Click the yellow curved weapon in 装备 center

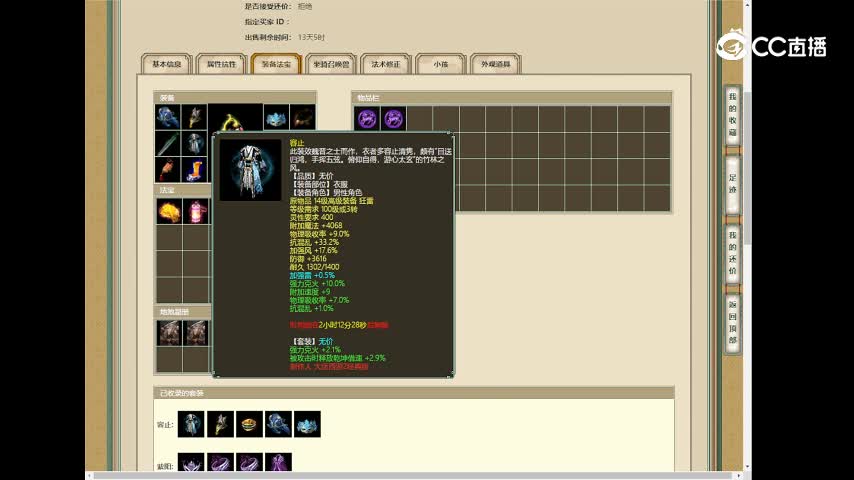tap(235, 120)
